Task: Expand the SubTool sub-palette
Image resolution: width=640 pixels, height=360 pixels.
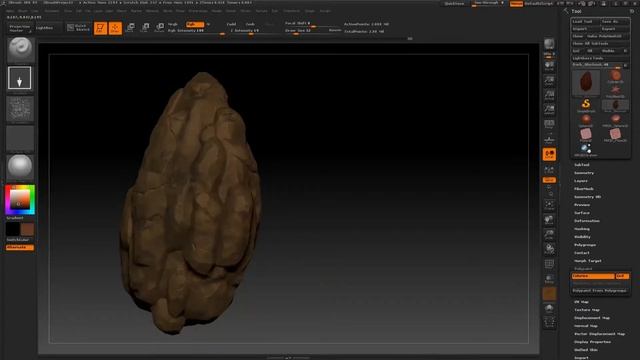Action: coord(582,165)
